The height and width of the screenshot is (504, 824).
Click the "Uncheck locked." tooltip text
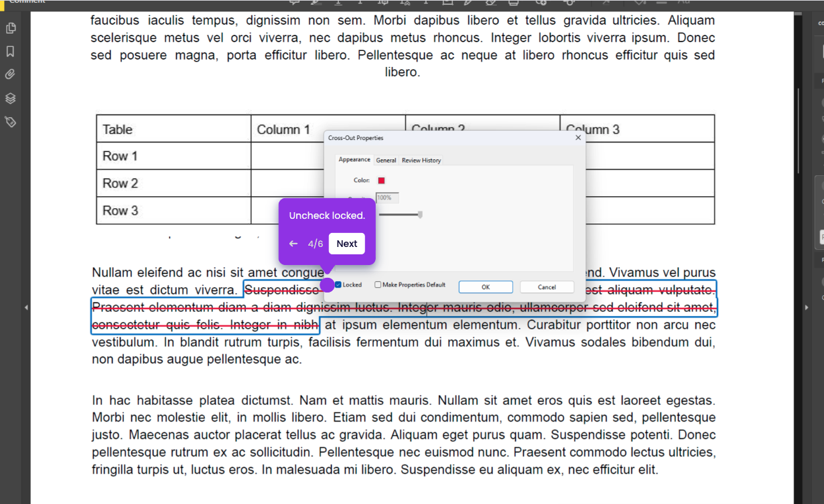[x=327, y=216]
